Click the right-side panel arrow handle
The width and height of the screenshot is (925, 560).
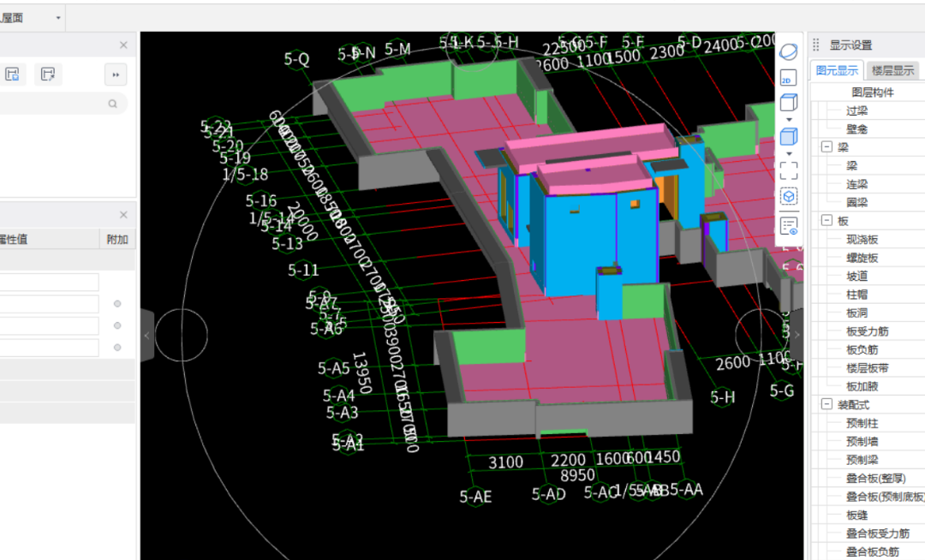[797, 335]
